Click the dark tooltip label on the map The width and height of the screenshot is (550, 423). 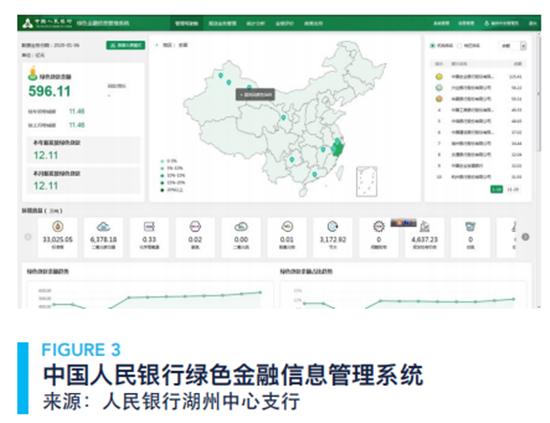pyautogui.click(x=255, y=95)
